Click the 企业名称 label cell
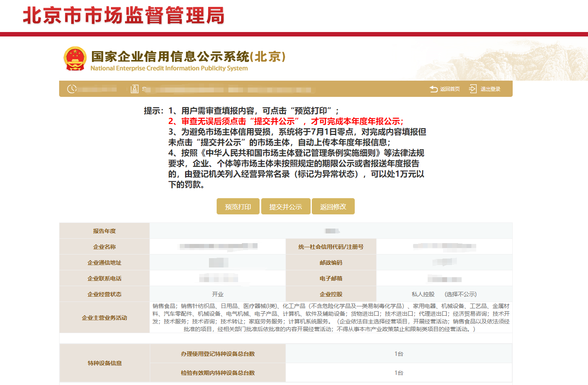 pos(104,246)
